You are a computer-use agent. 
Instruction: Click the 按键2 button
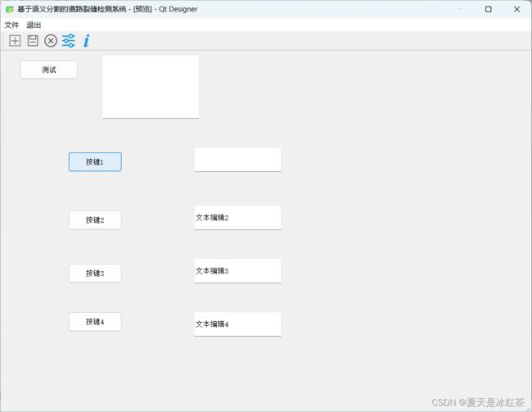tap(95, 220)
